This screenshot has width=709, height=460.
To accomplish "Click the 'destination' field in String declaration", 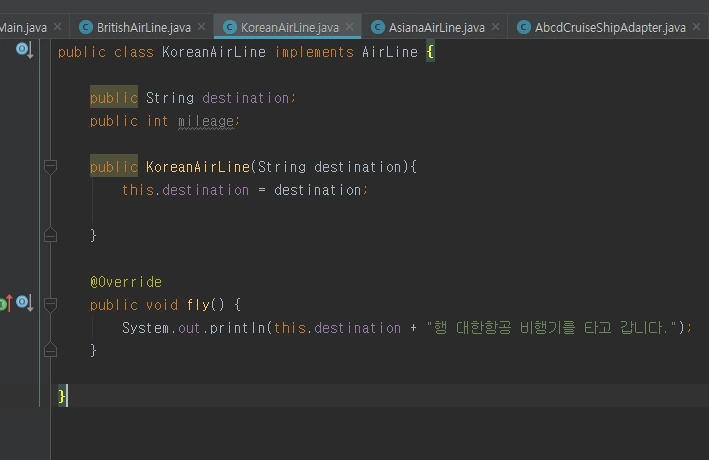I will tap(246, 98).
